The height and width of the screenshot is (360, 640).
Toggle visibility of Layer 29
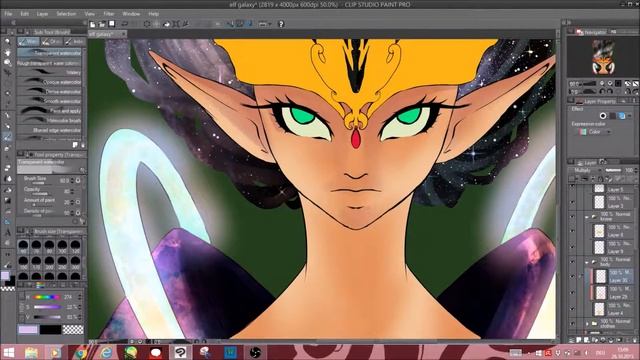(572, 293)
